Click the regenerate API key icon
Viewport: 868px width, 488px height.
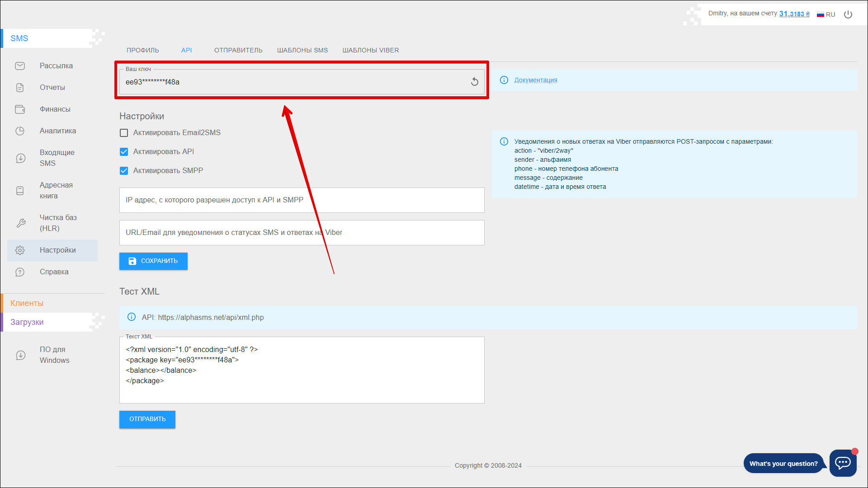474,82
